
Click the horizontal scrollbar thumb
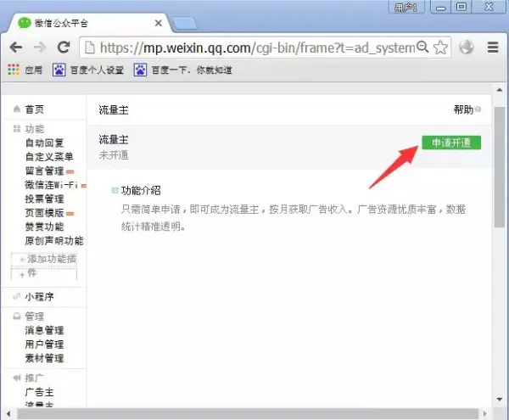248,414
